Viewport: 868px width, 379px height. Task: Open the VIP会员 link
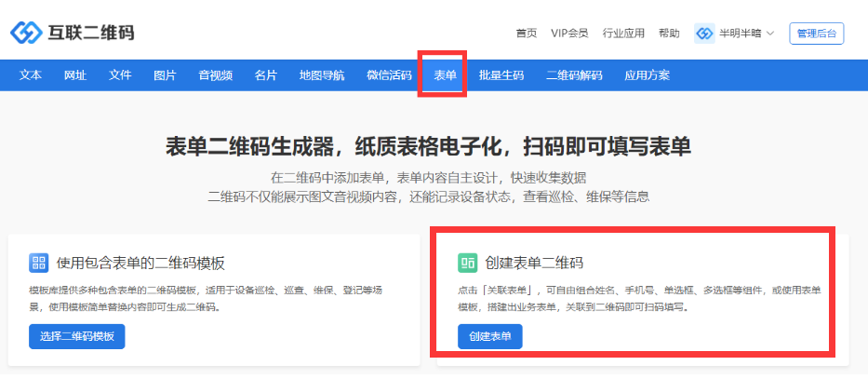569,34
